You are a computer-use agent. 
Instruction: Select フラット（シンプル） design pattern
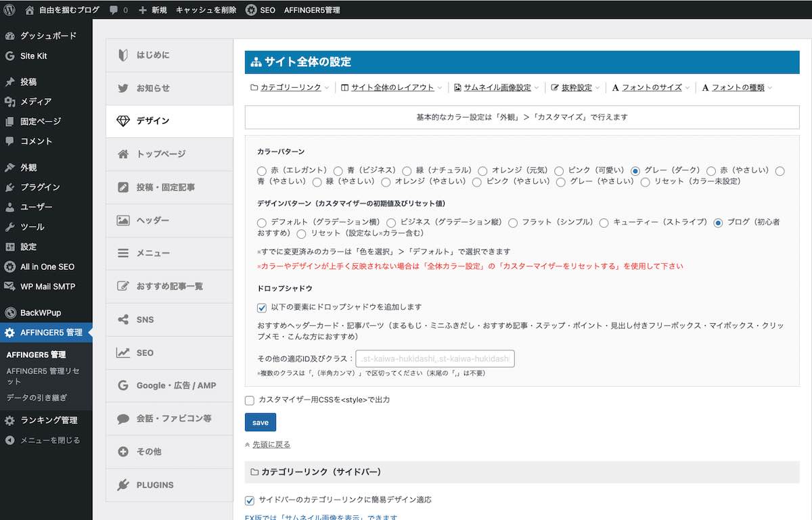(513, 222)
